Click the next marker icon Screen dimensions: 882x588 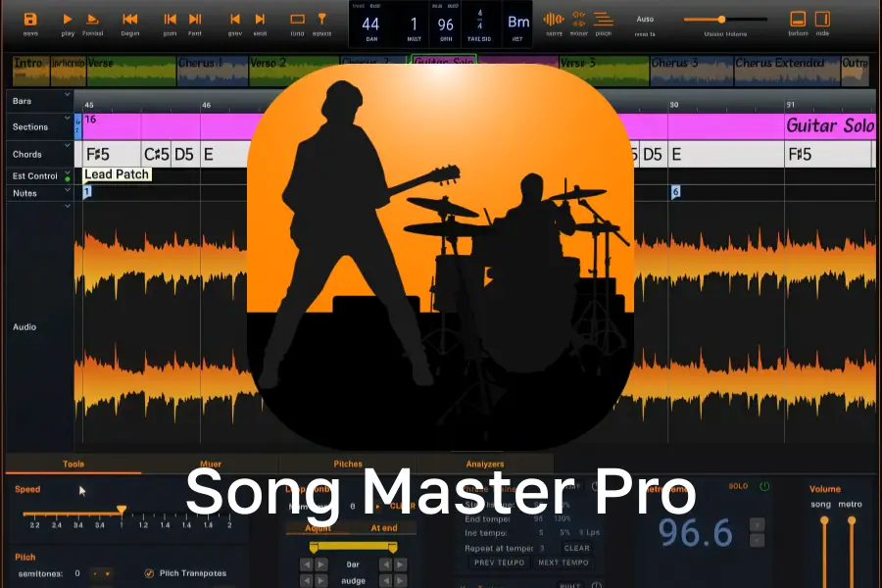(260, 20)
